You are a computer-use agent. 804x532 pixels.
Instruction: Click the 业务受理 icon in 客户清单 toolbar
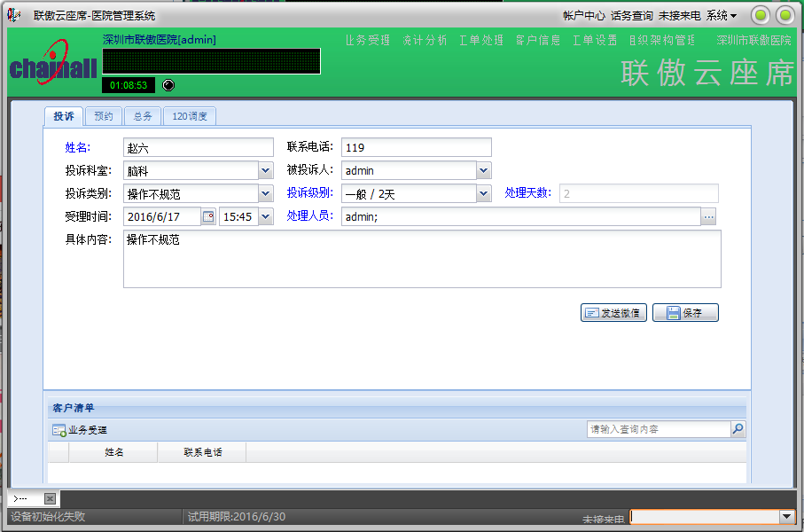[x=59, y=430]
